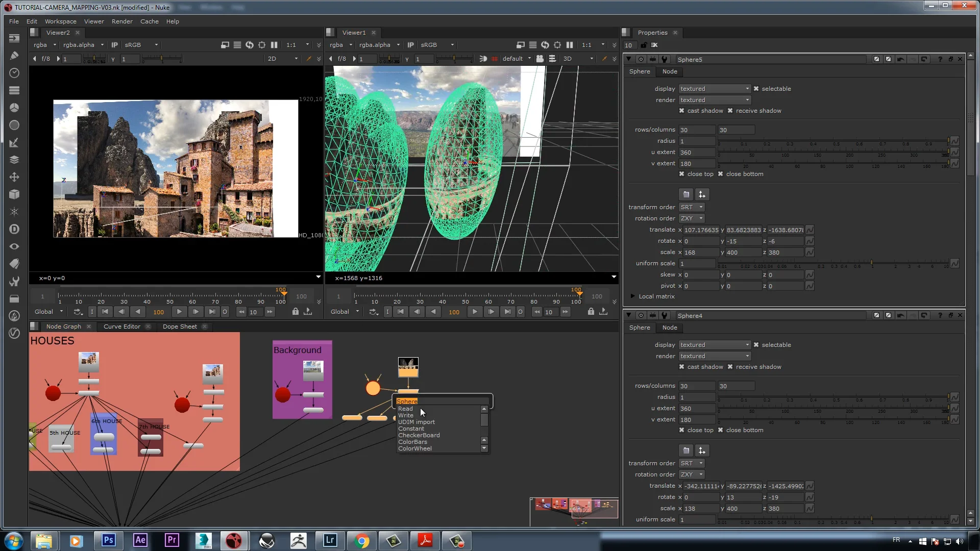This screenshot has width=980, height=551.
Task: Open the Deep nodes palette
Action: 14,229
